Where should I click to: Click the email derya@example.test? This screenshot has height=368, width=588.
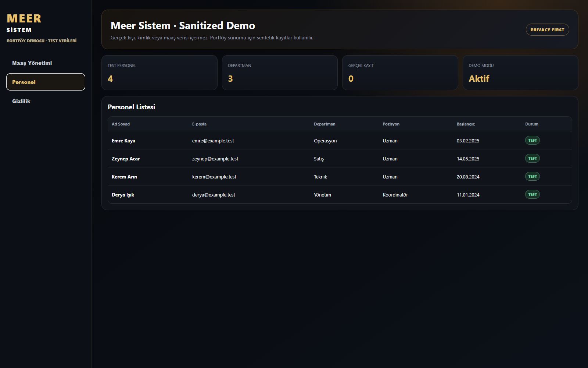coord(214,195)
